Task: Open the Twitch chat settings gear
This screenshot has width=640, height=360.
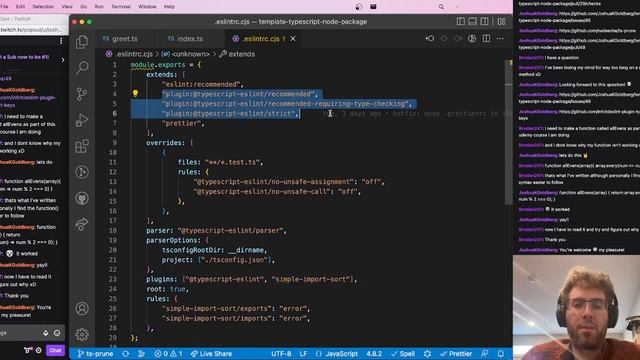Action: tap(39, 350)
